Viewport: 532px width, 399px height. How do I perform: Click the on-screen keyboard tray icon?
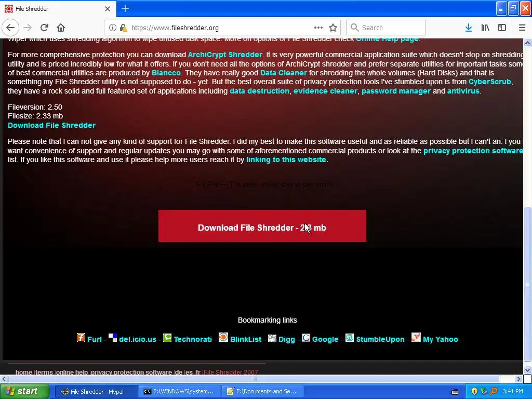[455, 392]
